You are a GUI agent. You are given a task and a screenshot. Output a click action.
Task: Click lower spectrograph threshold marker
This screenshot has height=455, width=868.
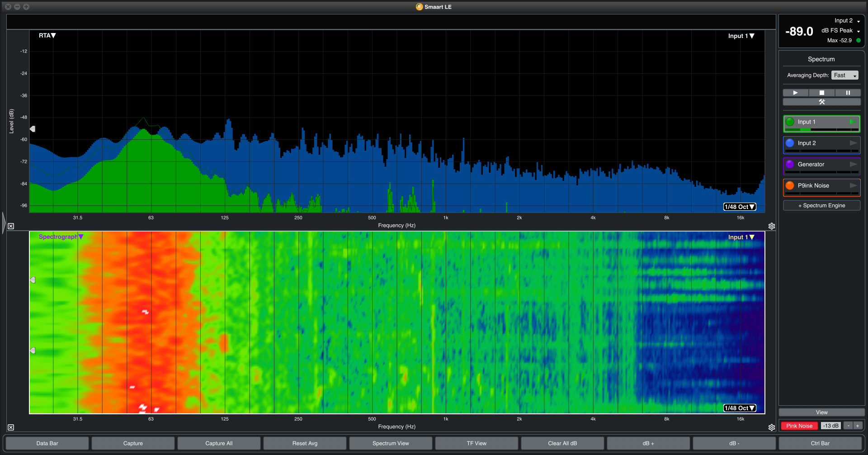(33, 351)
